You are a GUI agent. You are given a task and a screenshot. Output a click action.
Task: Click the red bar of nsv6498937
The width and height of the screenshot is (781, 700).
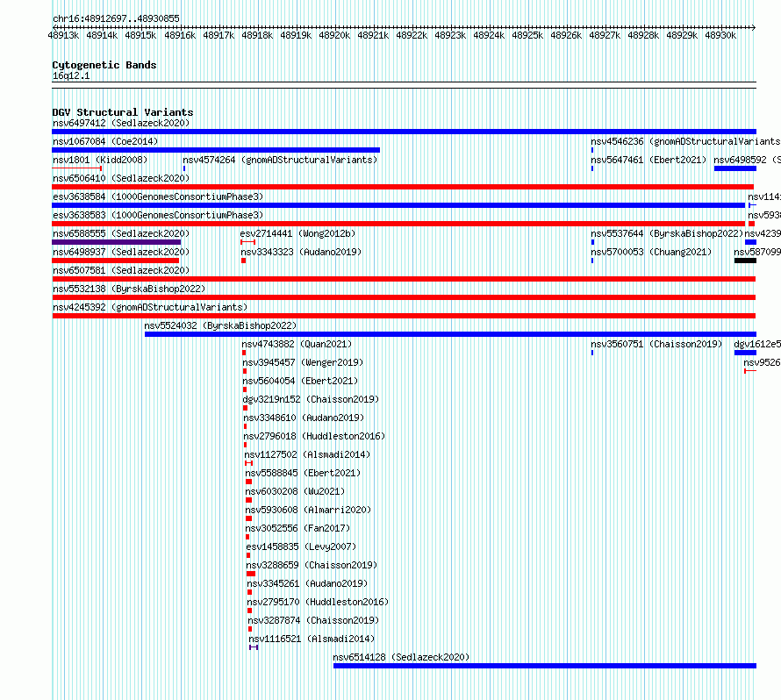116,261
